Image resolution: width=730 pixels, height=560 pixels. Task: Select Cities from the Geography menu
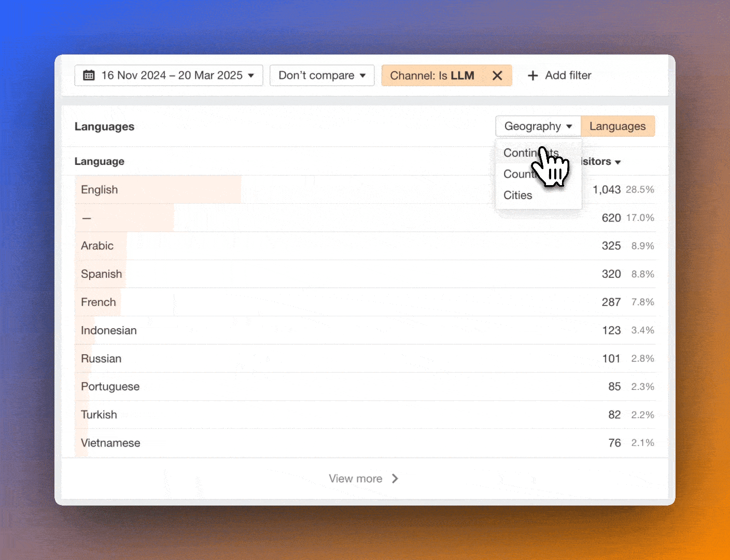pyautogui.click(x=517, y=195)
